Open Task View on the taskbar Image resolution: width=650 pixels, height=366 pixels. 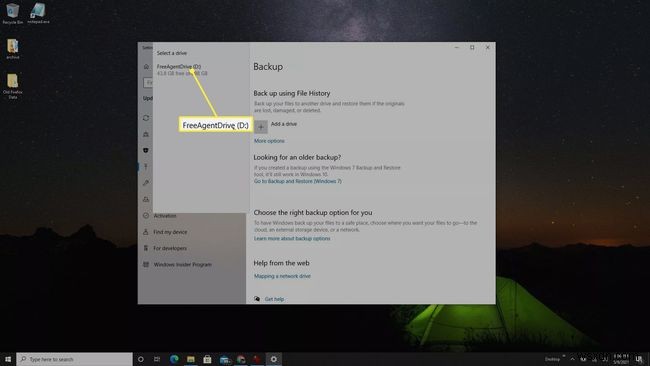coord(157,359)
